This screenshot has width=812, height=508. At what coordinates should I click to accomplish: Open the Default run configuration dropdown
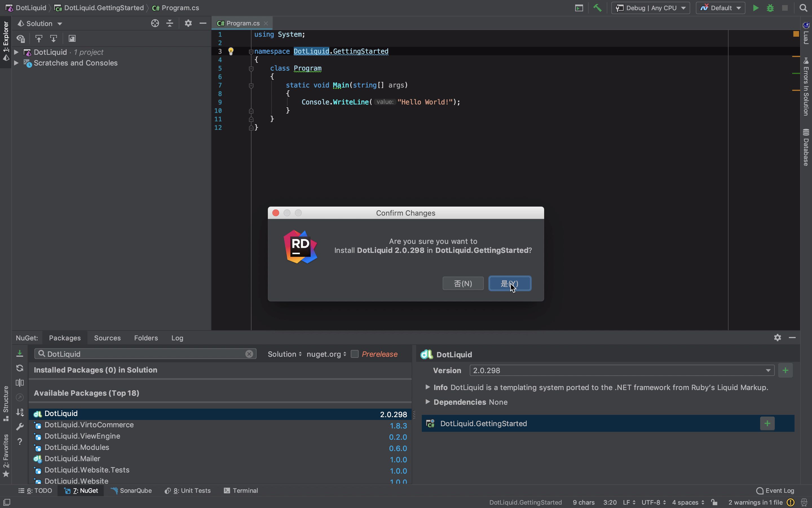tap(720, 8)
